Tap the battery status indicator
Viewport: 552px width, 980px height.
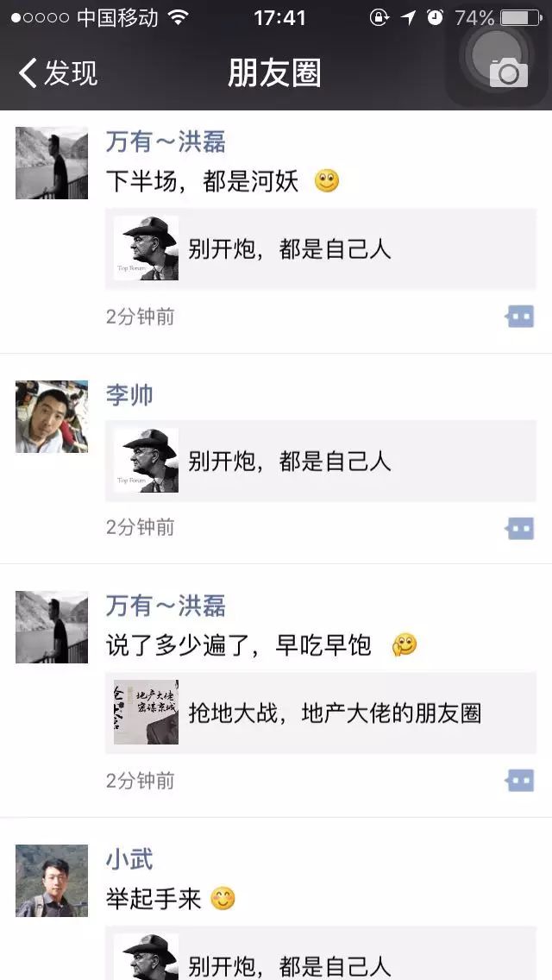[521, 17]
